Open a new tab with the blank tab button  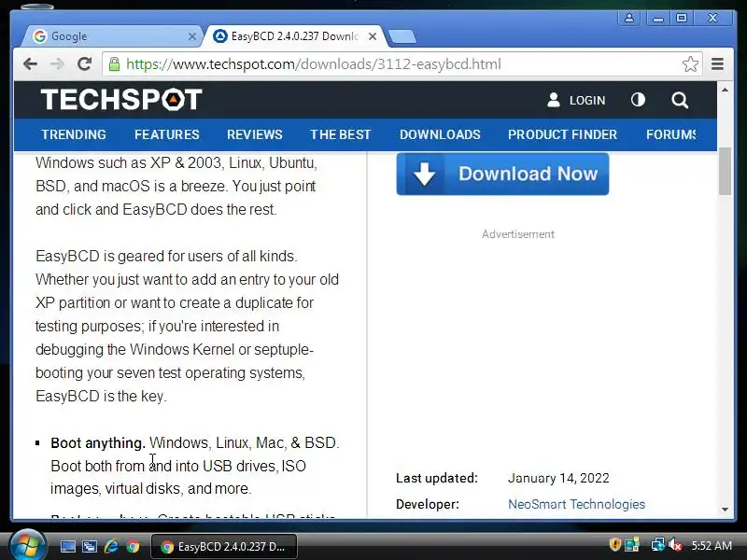[402, 36]
